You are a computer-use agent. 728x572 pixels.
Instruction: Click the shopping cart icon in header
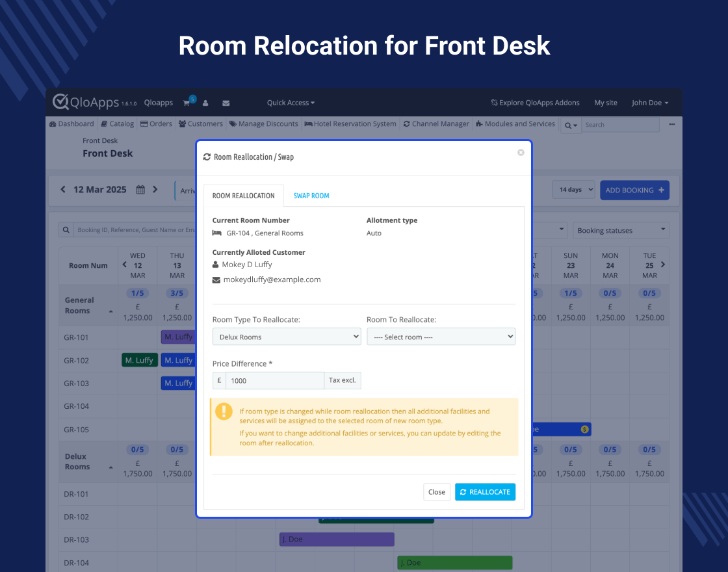(x=187, y=103)
